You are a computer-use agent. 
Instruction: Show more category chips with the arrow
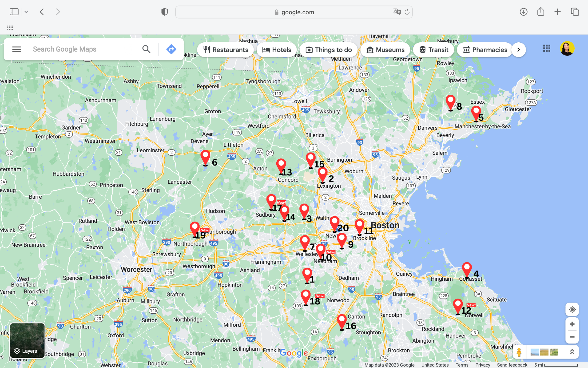518,50
